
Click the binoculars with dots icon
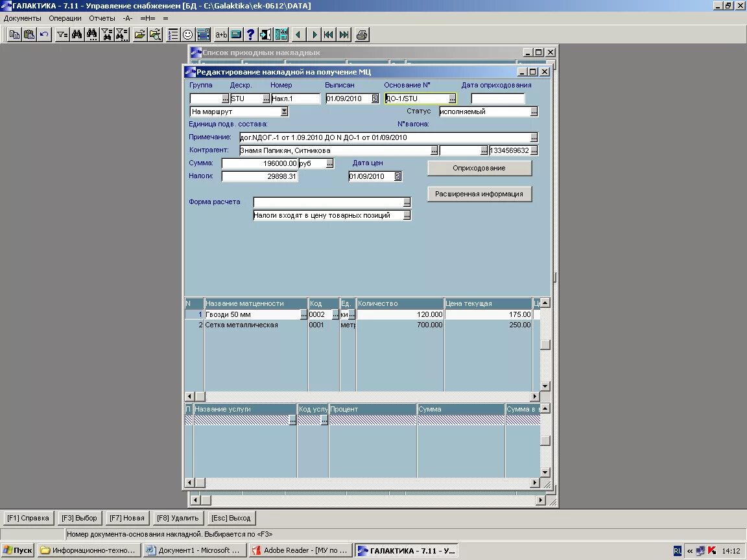92,34
